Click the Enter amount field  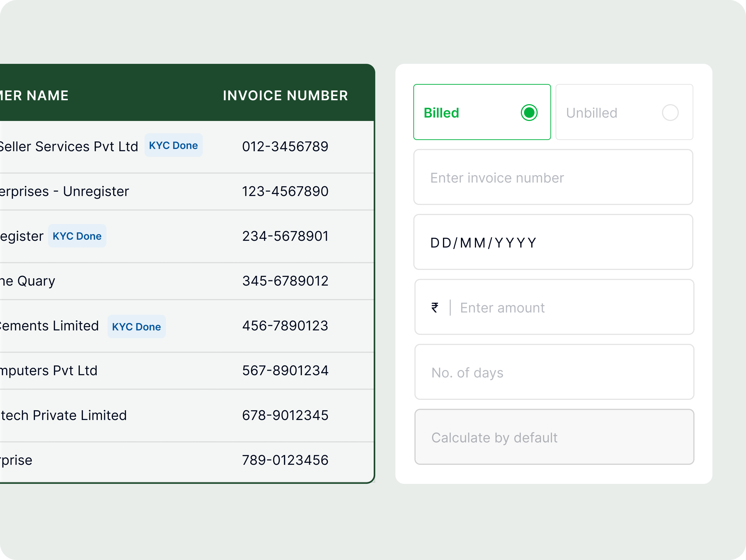[573, 307]
